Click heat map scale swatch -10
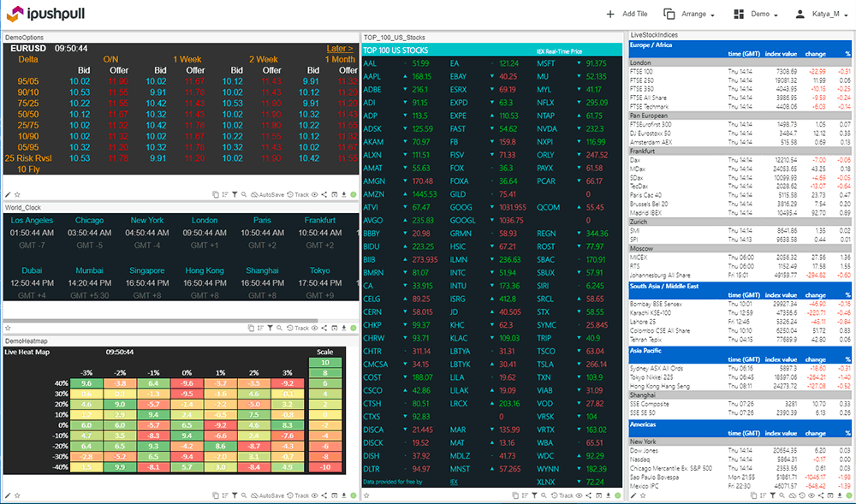 pyautogui.click(x=324, y=467)
